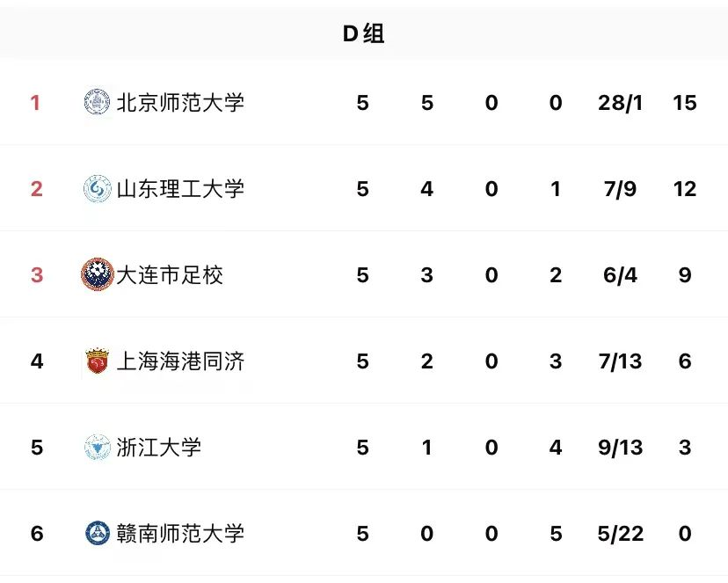Click the 北京师范大学 team logo
The image size is (728, 583).
98,102
